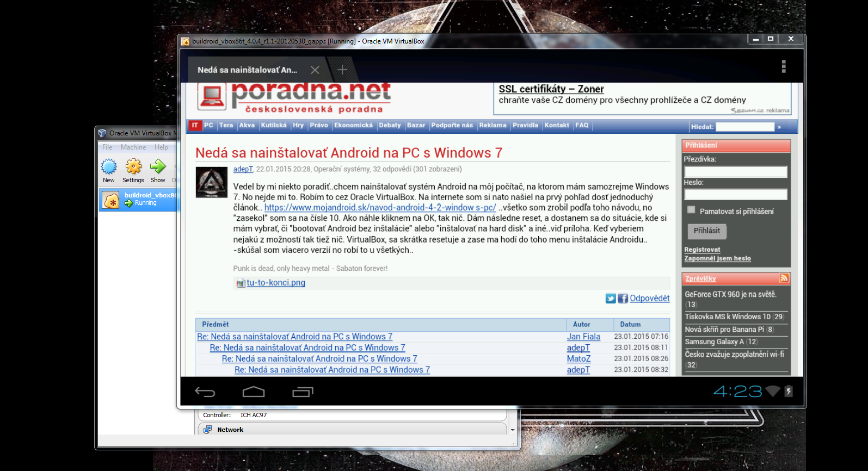868x471 pixels.
Task: Open the Kutilská section
Action: tap(274, 126)
